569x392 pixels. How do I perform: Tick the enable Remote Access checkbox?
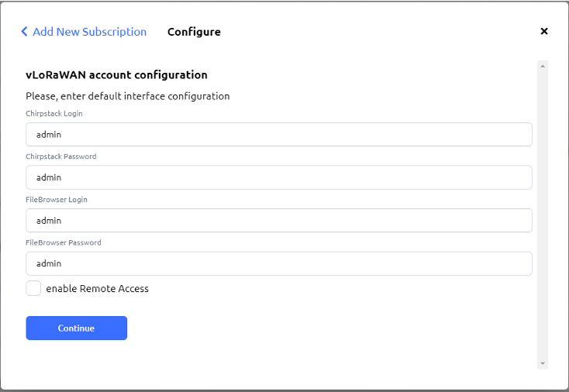tap(33, 288)
